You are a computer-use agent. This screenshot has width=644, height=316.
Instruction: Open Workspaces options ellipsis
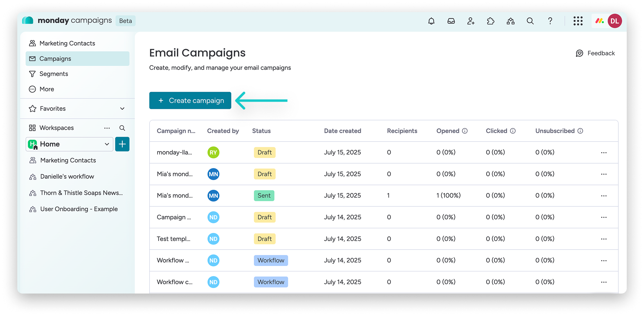click(107, 128)
